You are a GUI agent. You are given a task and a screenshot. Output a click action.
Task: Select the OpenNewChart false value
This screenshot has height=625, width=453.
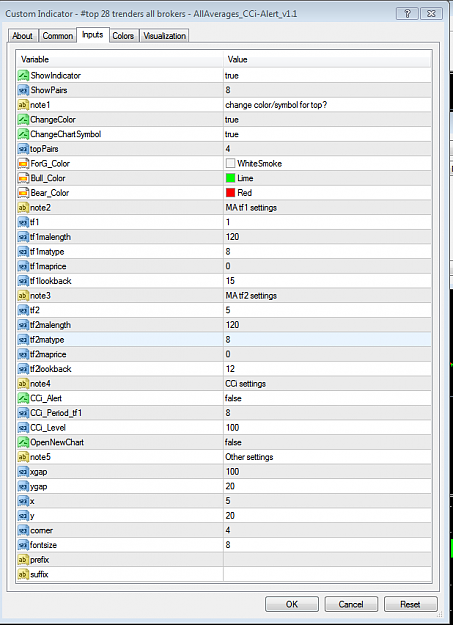tap(233, 442)
